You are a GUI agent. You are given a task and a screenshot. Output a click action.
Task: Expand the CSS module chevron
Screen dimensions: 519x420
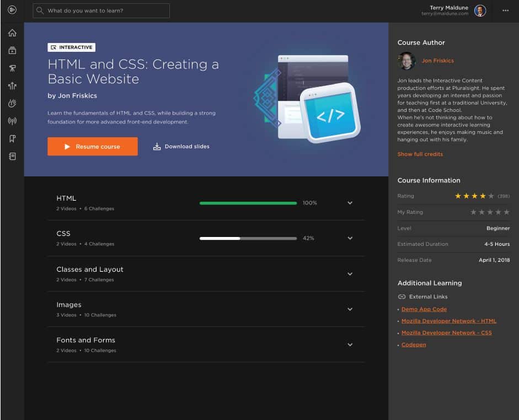point(350,238)
